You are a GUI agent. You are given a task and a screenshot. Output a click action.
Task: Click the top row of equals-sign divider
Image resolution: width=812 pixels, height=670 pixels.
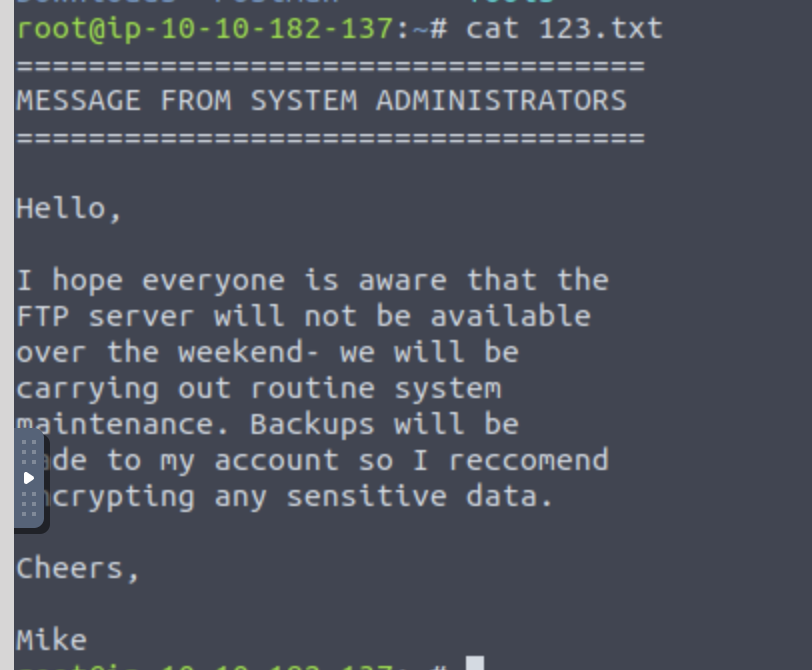330,65
